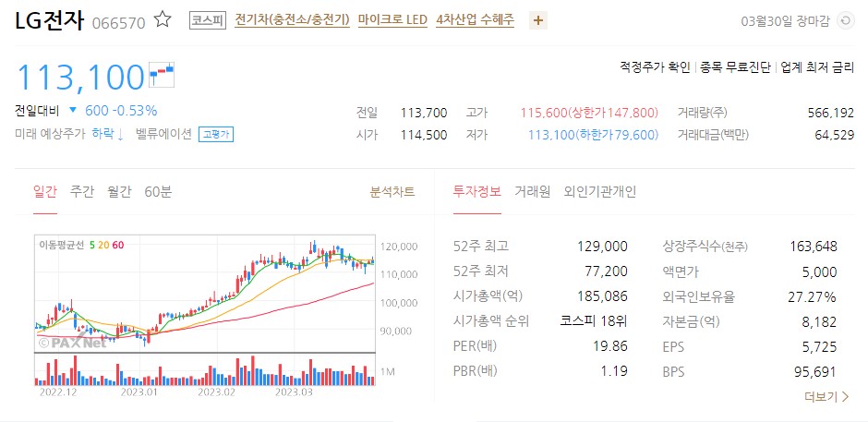The height and width of the screenshot is (422, 868).
Task: Click the 52주 최고 value 129,000
Action: pyautogui.click(x=602, y=246)
